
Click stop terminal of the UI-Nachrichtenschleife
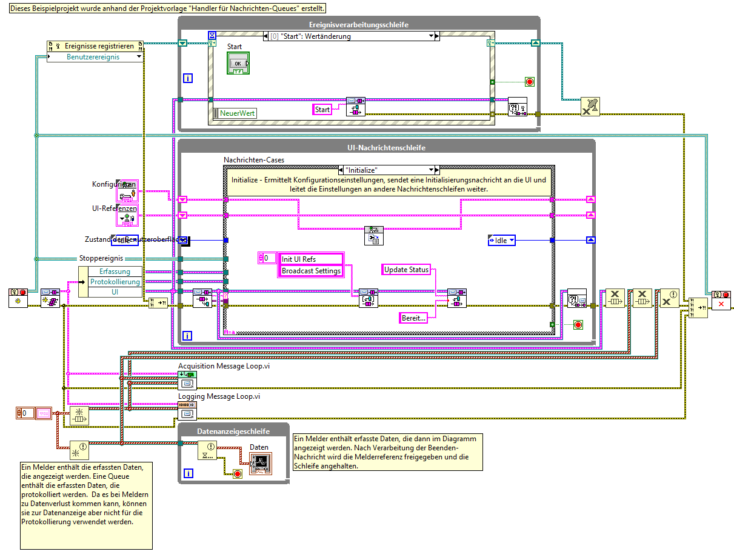pyautogui.click(x=578, y=325)
